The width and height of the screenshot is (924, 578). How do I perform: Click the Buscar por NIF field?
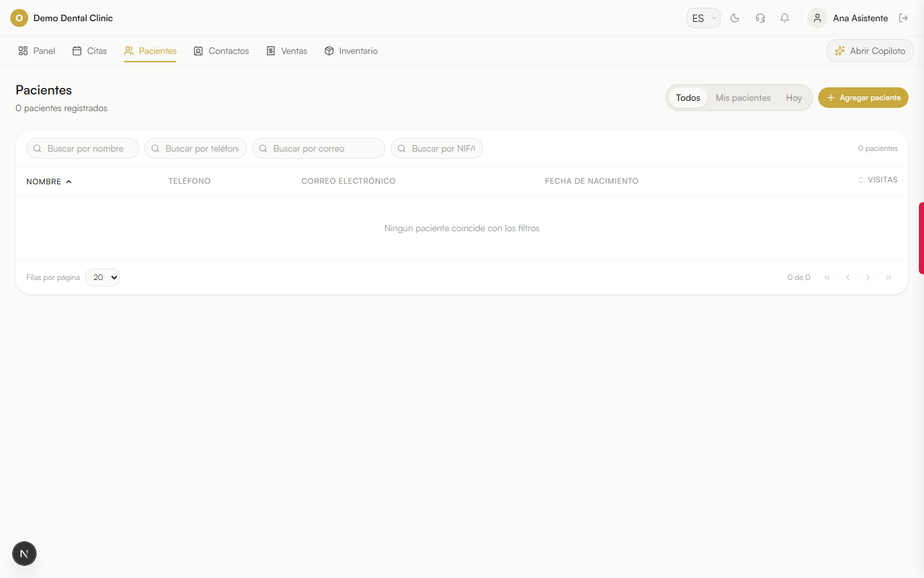point(437,148)
